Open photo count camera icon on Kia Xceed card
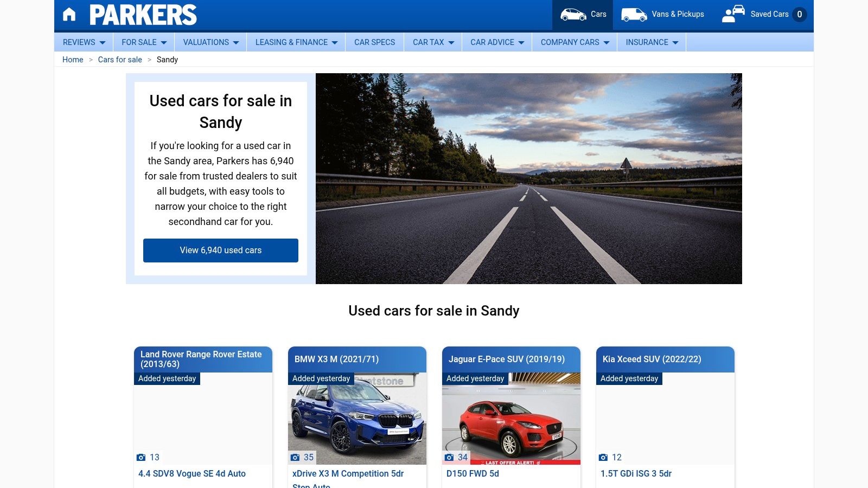This screenshot has width=868, height=488. tap(603, 458)
